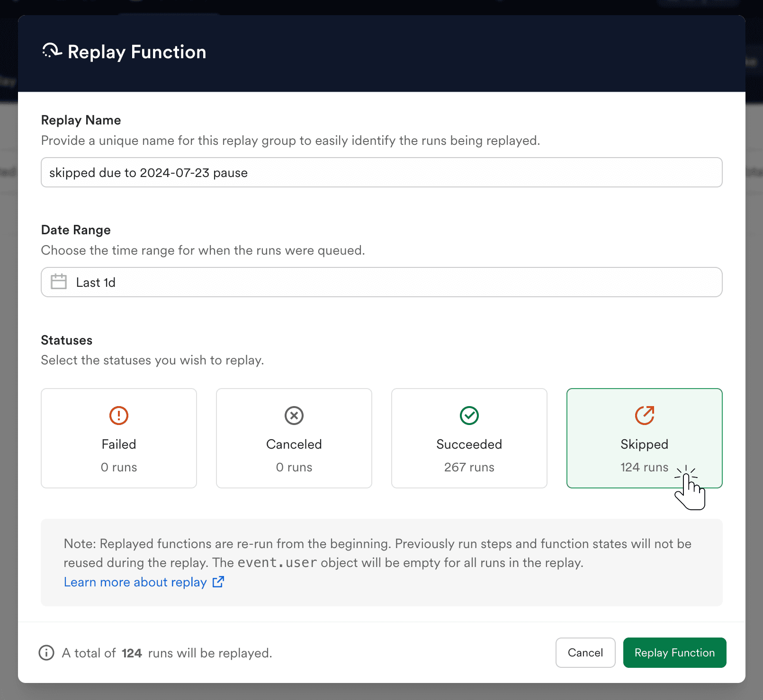Click the Failed exclamation status icon
Viewport: 763px width, 700px height.
coord(119,416)
